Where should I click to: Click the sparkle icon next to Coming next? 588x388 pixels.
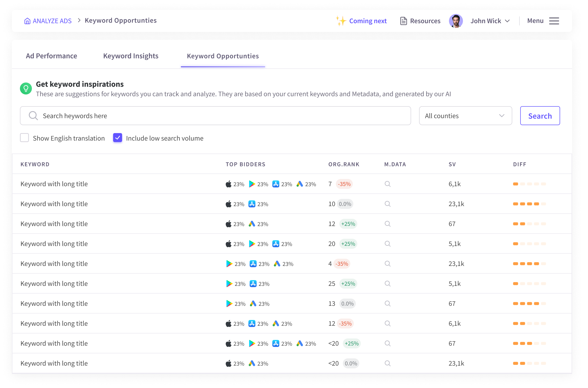[341, 21]
